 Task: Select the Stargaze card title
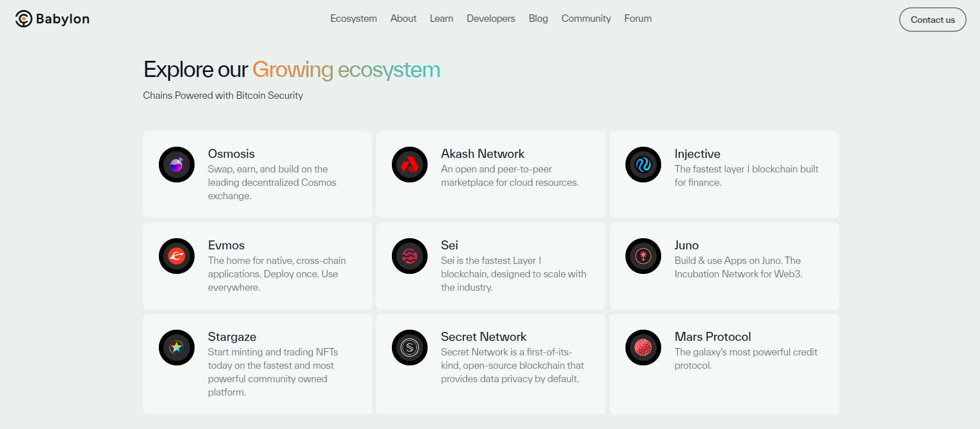pos(232,337)
